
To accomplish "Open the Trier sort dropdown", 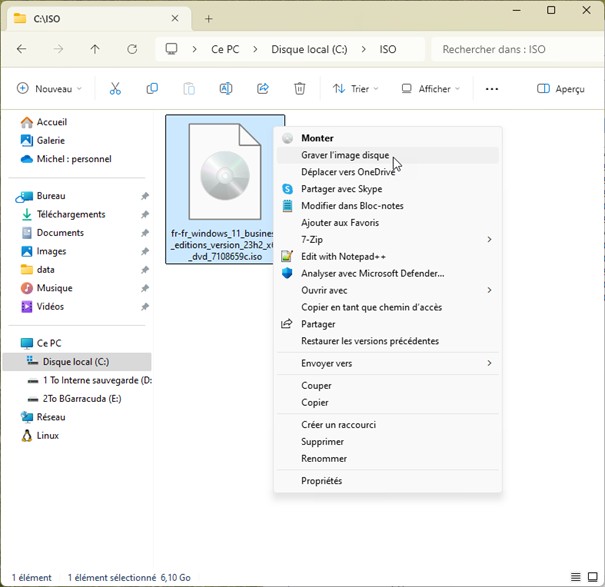I will [356, 89].
